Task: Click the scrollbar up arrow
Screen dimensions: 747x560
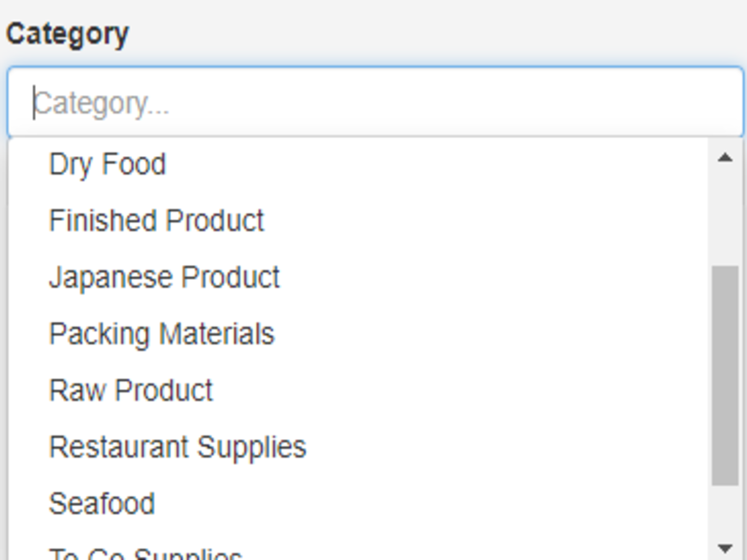Action: click(725, 158)
